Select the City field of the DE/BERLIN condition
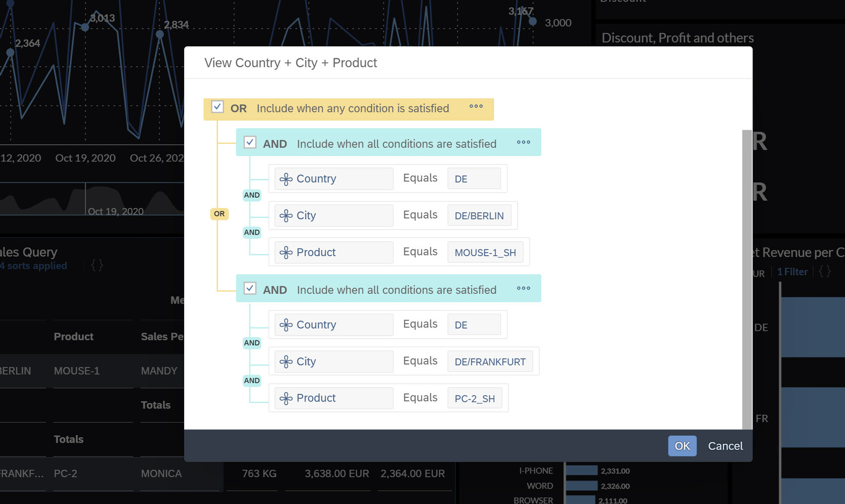Screen dimensions: 845x504 tap(334, 215)
